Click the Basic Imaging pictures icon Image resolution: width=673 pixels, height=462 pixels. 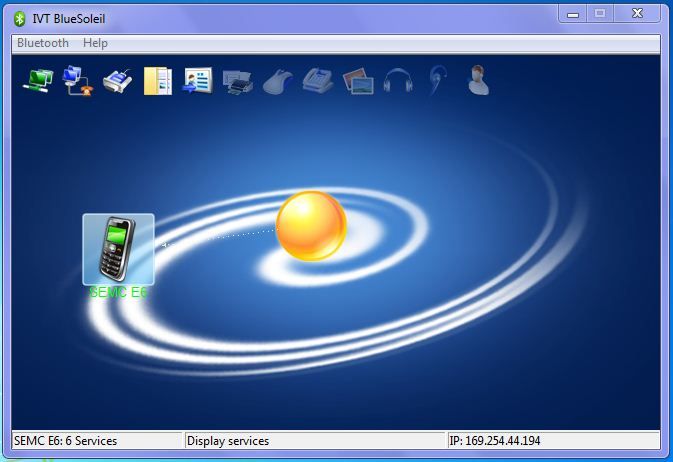(x=358, y=81)
